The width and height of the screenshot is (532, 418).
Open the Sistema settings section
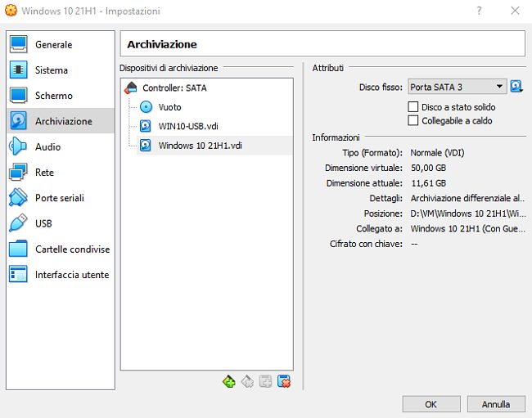pyautogui.click(x=61, y=70)
